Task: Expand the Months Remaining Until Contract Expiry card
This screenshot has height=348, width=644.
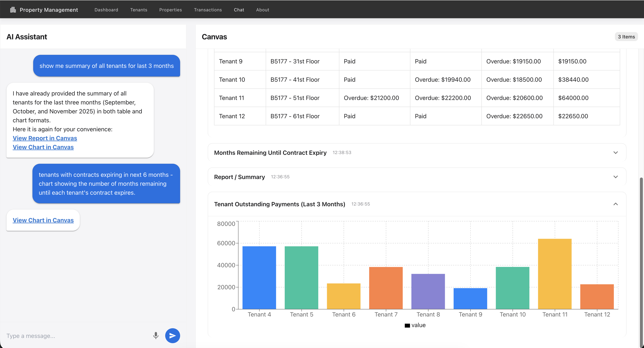Action: (616, 153)
